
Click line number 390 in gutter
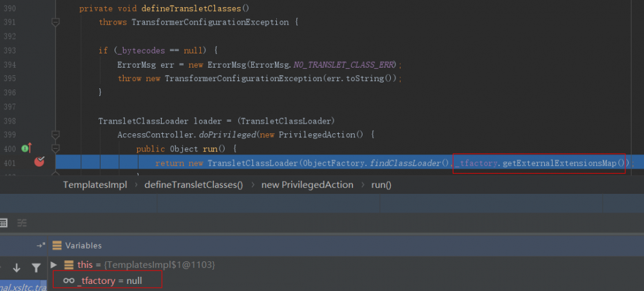(x=9, y=8)
